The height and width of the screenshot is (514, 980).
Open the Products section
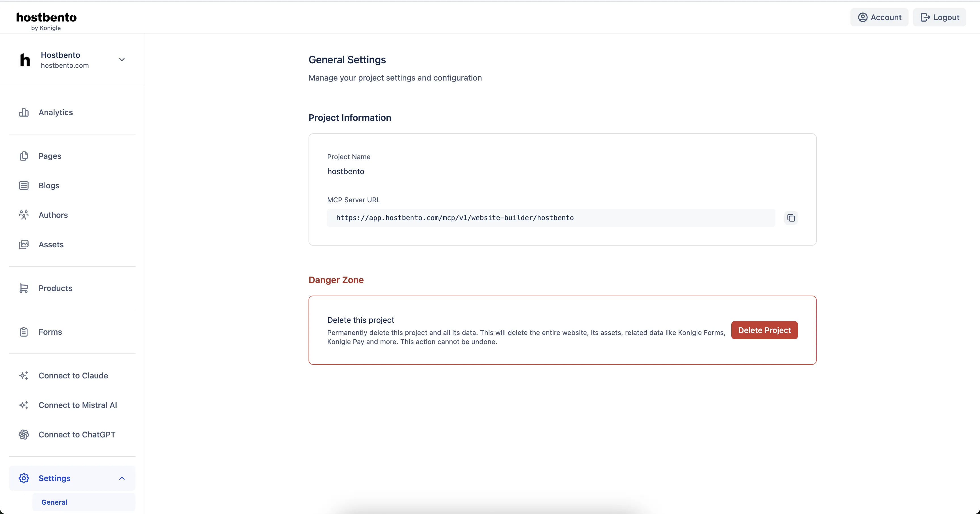56,288
